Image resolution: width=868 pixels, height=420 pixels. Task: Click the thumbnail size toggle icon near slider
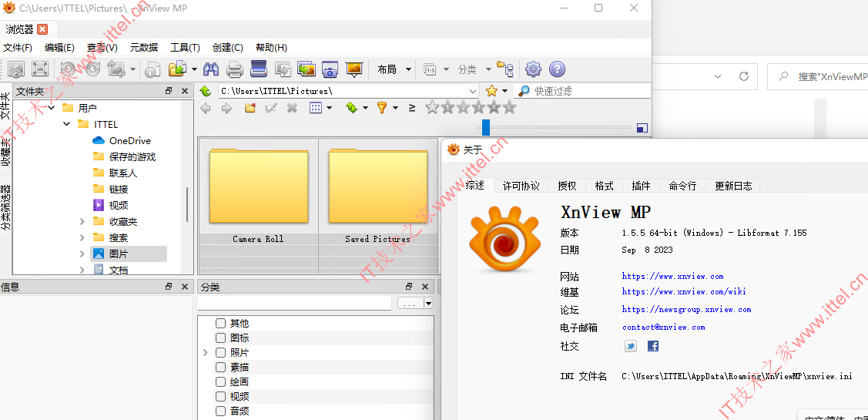642,128
